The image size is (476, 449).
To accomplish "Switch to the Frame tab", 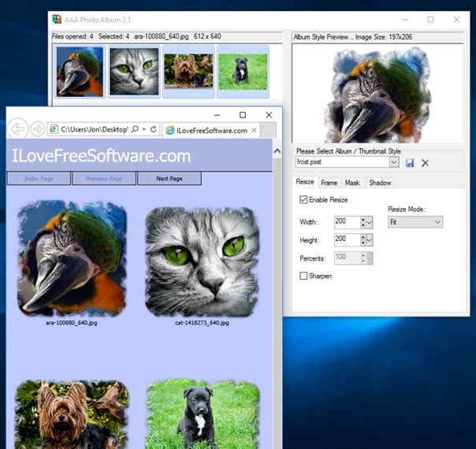I will coord(329,183).
